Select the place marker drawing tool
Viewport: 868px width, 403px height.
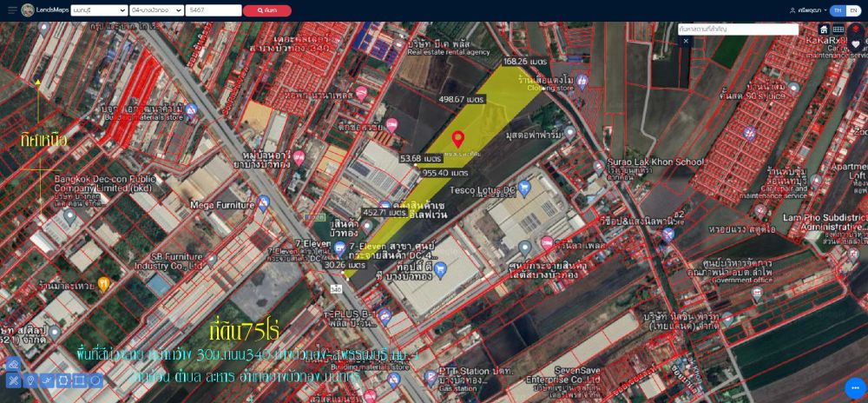30,380
